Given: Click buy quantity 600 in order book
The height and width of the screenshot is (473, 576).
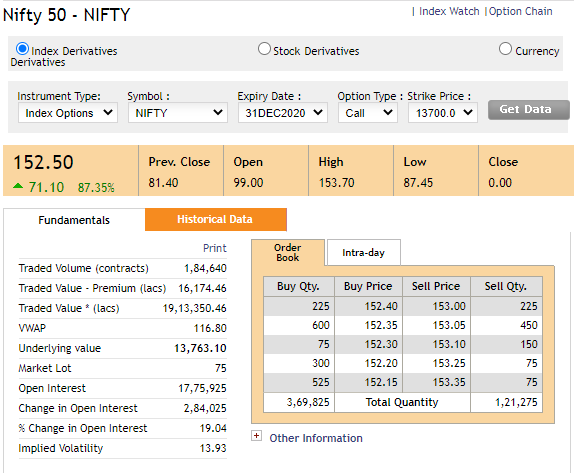Looking at the screenshot, I should coord(321,325).
